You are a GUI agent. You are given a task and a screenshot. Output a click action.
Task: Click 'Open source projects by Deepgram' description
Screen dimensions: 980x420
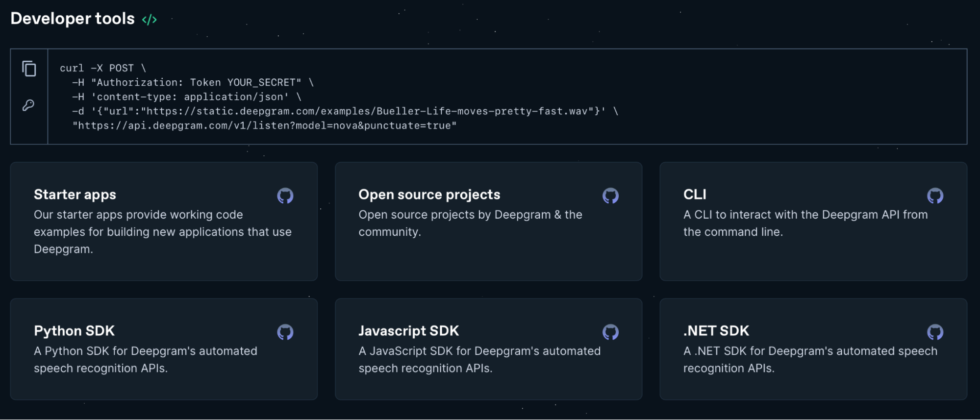471,223
